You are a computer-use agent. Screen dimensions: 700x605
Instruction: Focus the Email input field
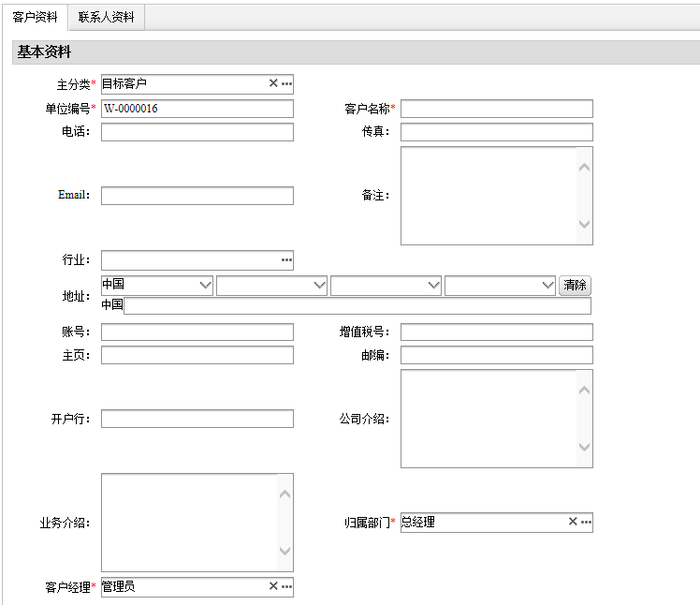click(197, 196)
